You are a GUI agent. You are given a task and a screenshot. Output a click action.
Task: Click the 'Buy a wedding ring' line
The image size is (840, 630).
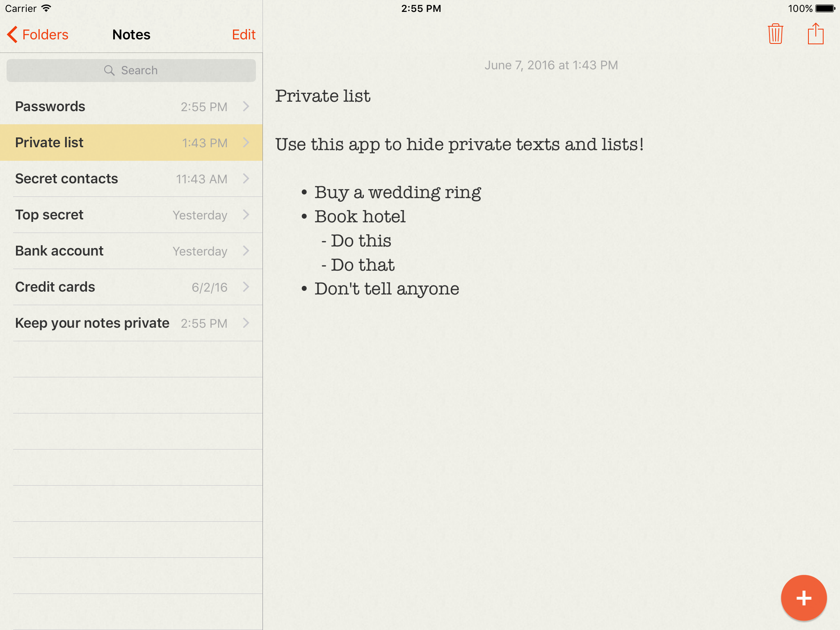pyautogui.click(x=397, y=192)
